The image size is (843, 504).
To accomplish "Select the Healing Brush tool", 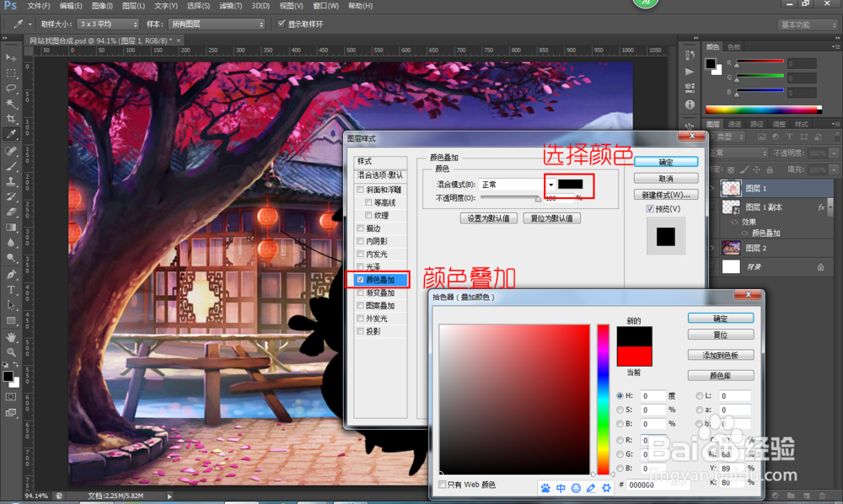I will pos(11,151).
